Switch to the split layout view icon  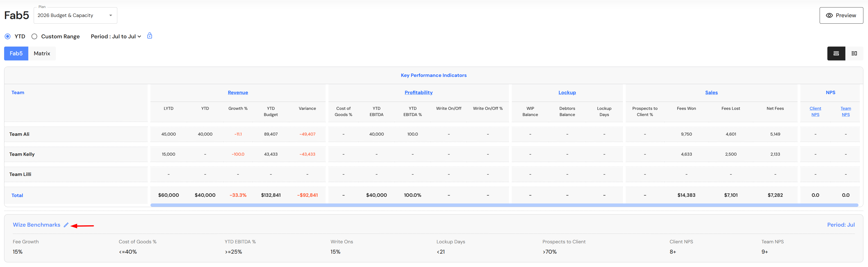pos(854,53)
